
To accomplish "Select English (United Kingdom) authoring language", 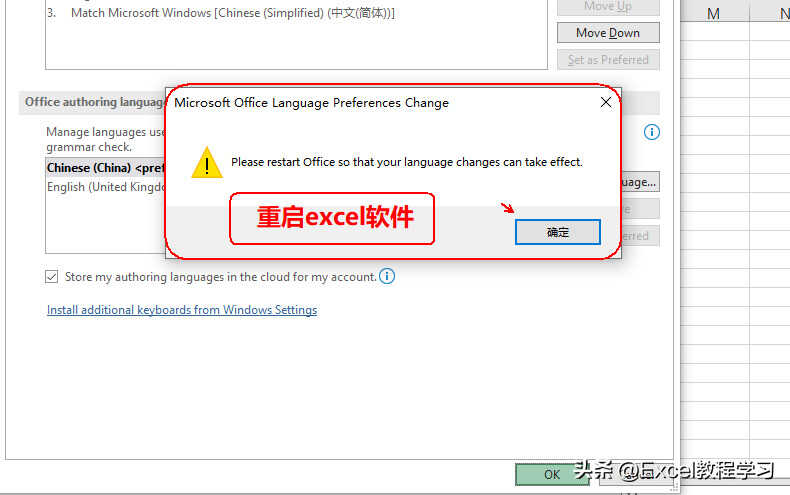I will (x=106, y=187).
